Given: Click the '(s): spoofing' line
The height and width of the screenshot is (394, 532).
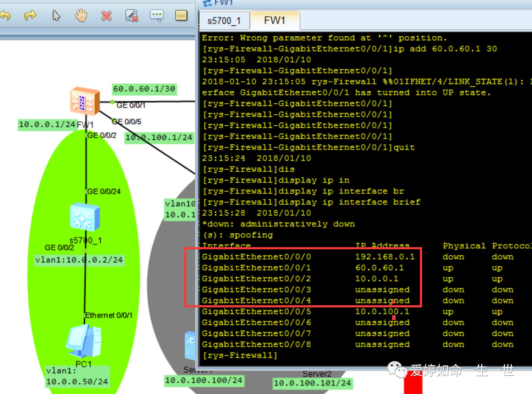Looking at the screenshot, I should pos(238,235).
